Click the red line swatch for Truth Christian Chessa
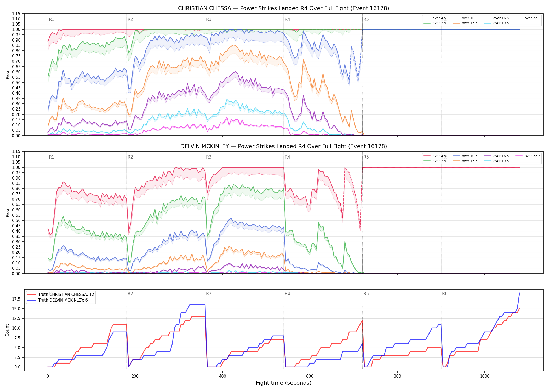Image resolution: width=549 pixels, height=392 pixels. pyautogui.click(x=32, y=295)
